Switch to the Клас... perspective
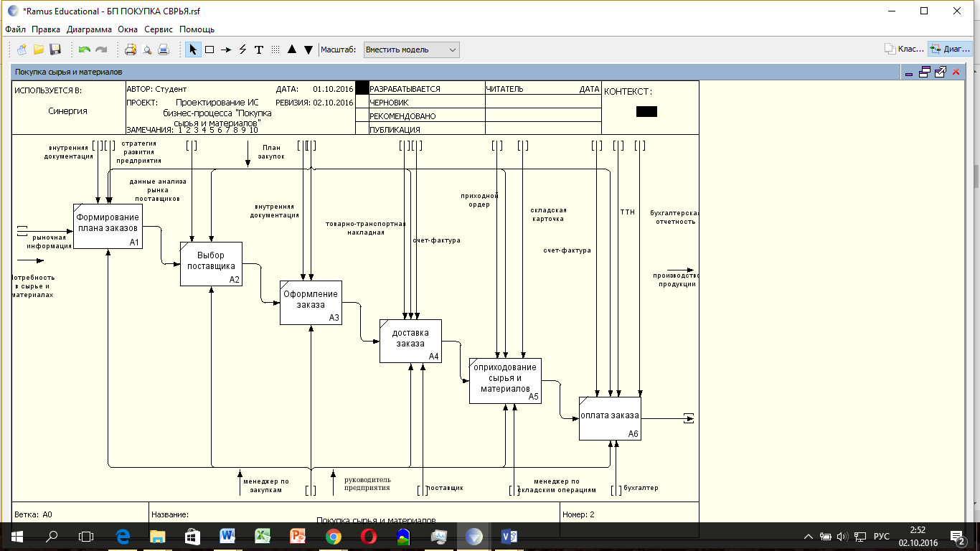The width and height of the screenshot is (980, 551). [x=904, y=50]
